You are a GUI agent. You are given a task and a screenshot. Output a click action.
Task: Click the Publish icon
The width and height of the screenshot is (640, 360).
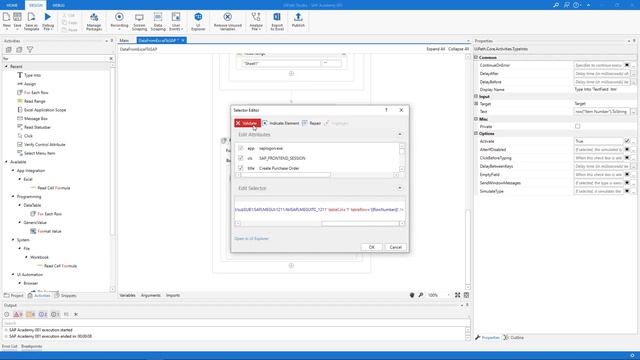click(x=298, y=17)
